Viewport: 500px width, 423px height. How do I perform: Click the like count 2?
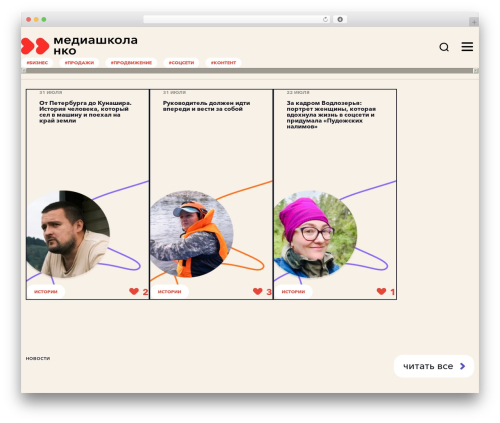click(145, 292)
